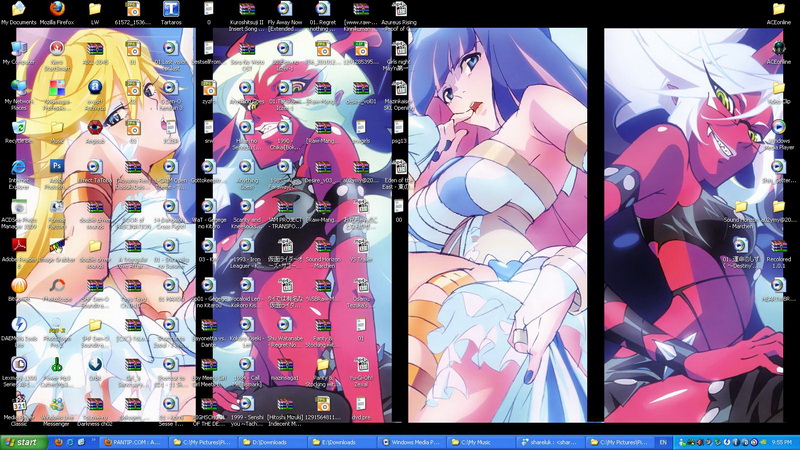Viewport: 800px width, 450px height.
Task: Open ACDSee Photo Manager 2009 shortcut
Action: pos(19,214)
